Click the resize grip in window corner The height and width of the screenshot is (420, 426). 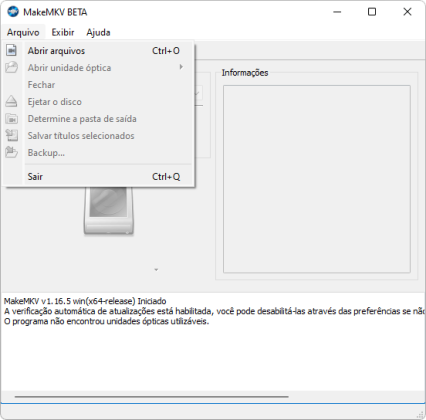pyautogui.click(x=420, y=414)
